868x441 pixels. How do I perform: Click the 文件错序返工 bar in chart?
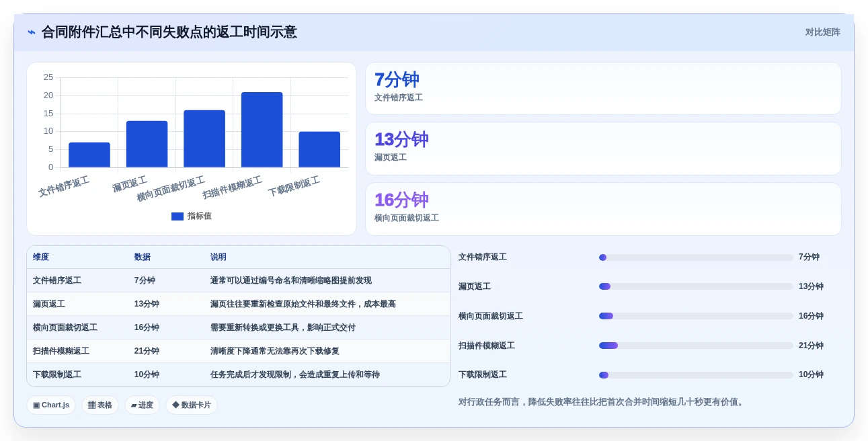point(89,155)
